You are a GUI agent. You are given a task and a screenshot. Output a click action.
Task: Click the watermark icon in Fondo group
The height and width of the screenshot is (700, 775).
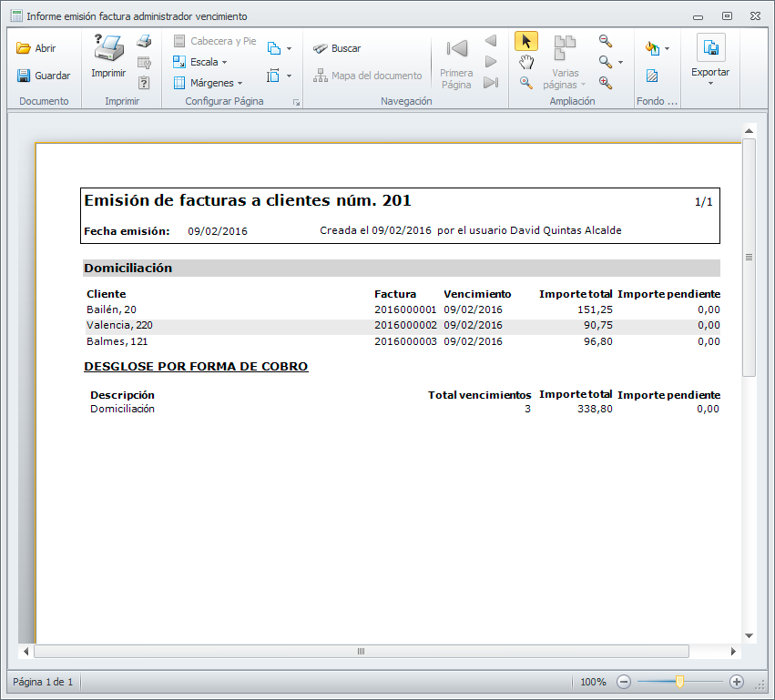pyautogui.click(x=652, y=76)
